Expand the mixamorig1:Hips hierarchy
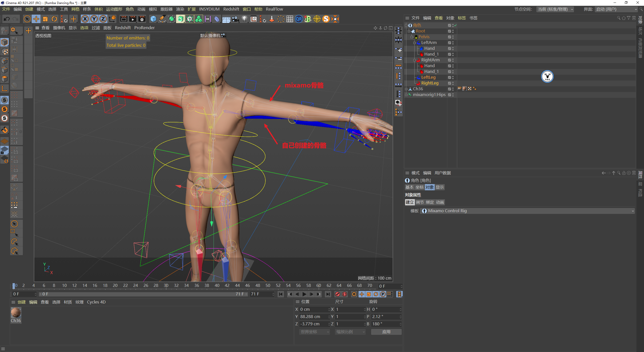This screenshot has width=644, height=352. 406,95
